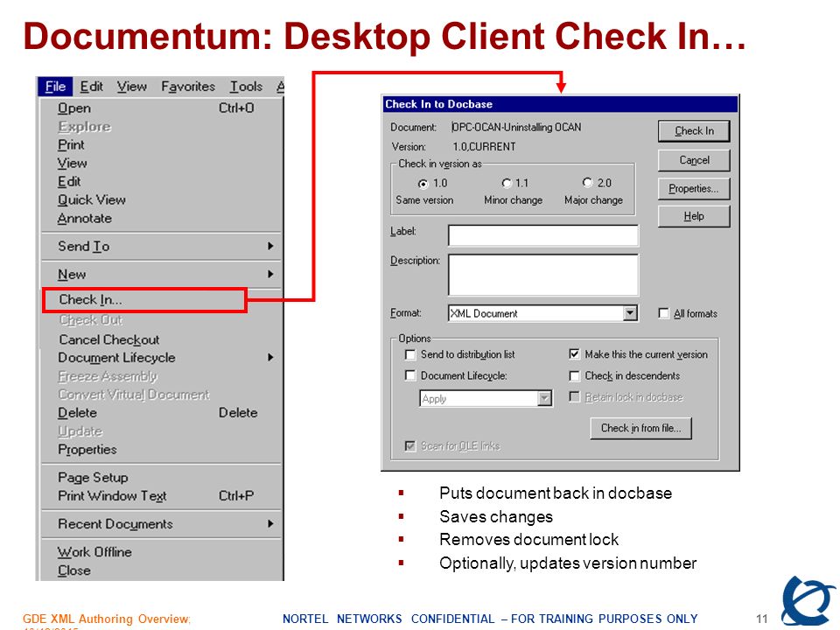Expand the New submenu
Viewport: 840px width, 630px height.
tap(161, 274)
